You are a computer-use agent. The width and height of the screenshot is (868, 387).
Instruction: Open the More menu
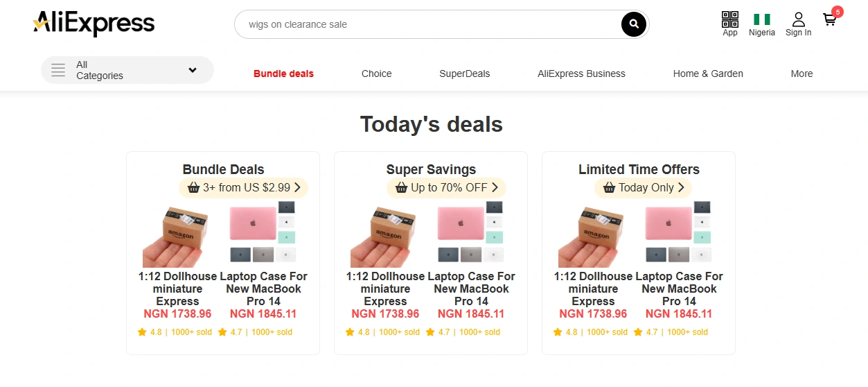(801, 74)
